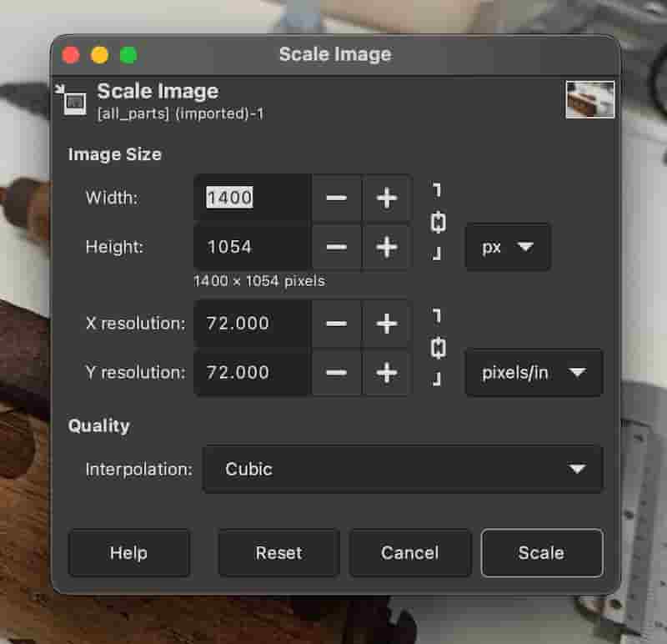
Task: Open Help for the Scale Image dialog
Action: [x=129, y=553]
